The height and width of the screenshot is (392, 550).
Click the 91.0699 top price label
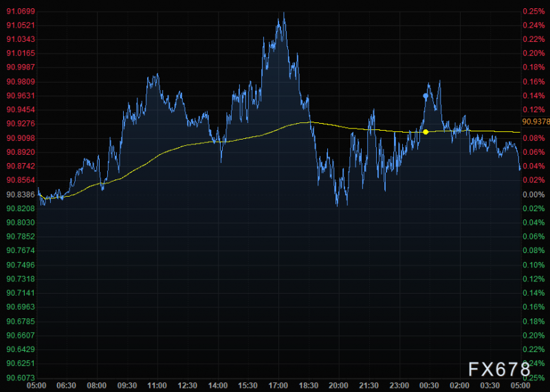click(x=21, y=11)
